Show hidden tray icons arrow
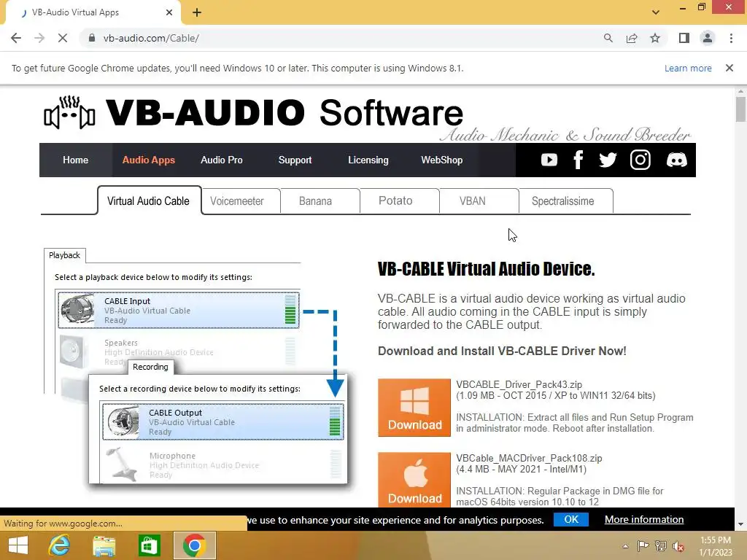The width and height of the screenshot is (747, 560). pos(625,546)
